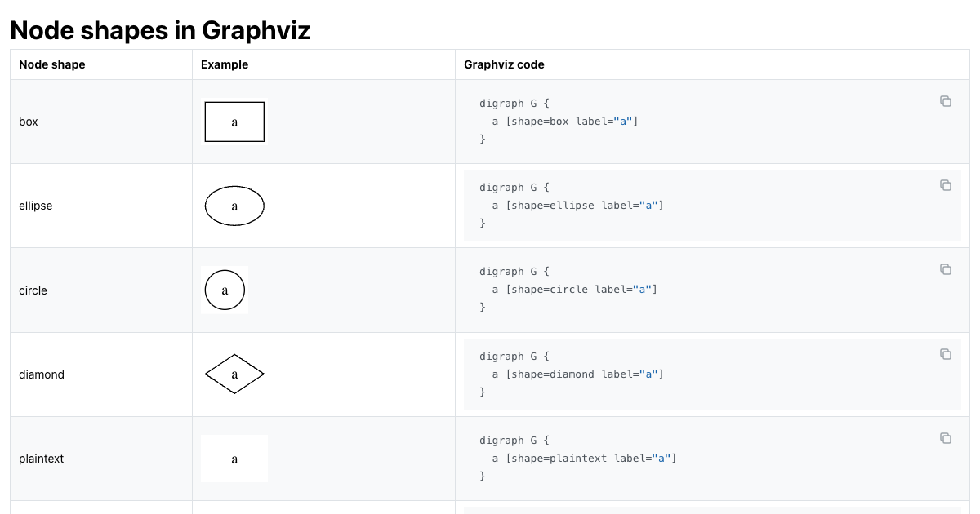This screenshot has height=514, width=980.
Task: Click the 'Node shape' column header
Action: [52, 64]
